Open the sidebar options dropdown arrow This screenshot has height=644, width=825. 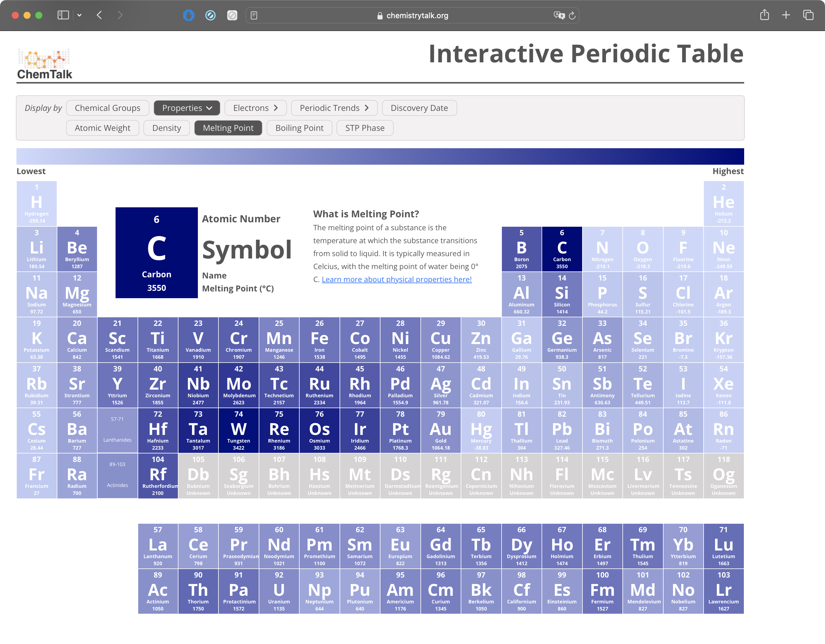(79, 15)
